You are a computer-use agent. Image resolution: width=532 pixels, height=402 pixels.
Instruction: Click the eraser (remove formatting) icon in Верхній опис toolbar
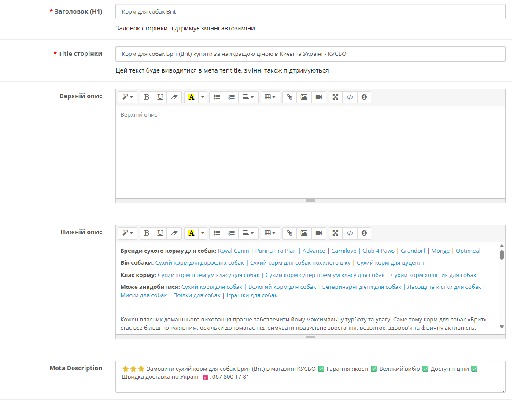coord(174,97)
